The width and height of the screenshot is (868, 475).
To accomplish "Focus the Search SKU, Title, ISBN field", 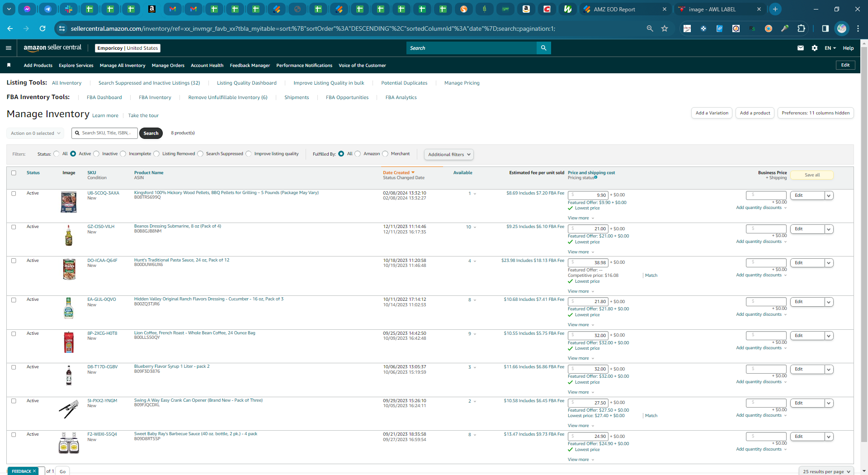I will point(104,133).
